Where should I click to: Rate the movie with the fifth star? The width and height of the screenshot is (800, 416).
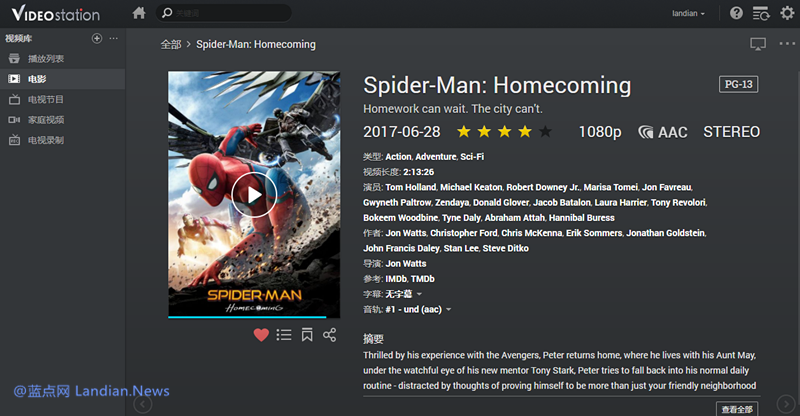click(545, 132)
